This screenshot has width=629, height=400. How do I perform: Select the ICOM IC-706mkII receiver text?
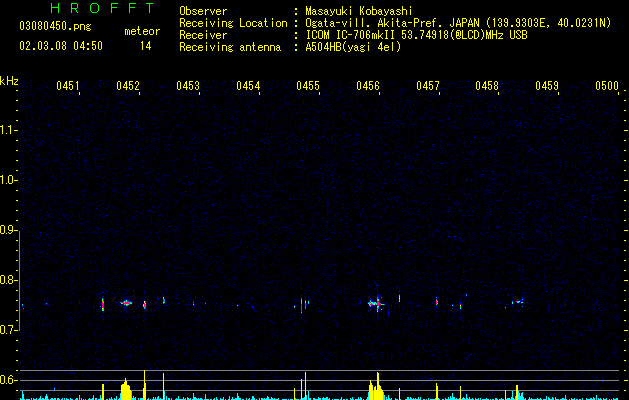(x=416, y=35)
